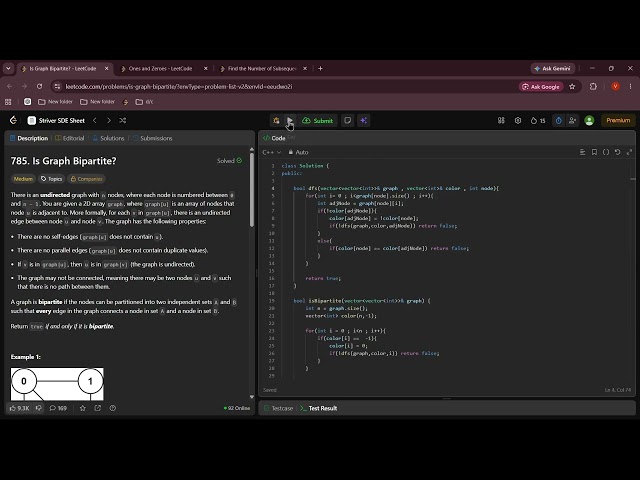Close the Ones and Zeroes tab
This screenshot has width=640, height=480.
[x=206, y=69]
